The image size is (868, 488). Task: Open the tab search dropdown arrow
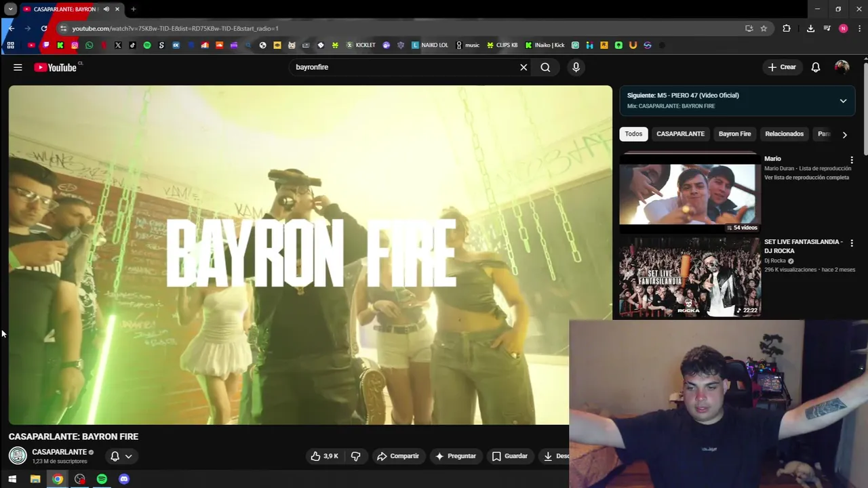[10, 9]
